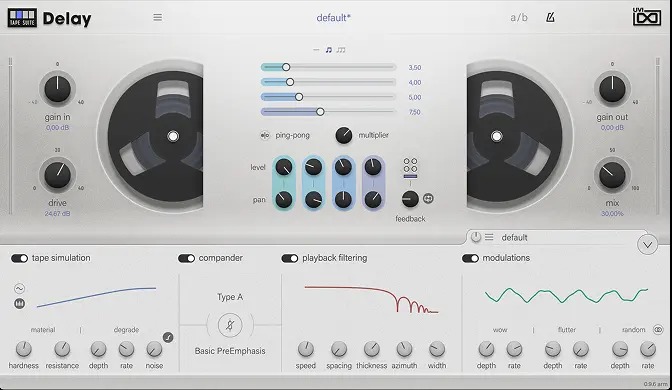This screenshot has width=672, height=390.
Task: Click the bars icon in tape simulation
Action: click(19, 303)
